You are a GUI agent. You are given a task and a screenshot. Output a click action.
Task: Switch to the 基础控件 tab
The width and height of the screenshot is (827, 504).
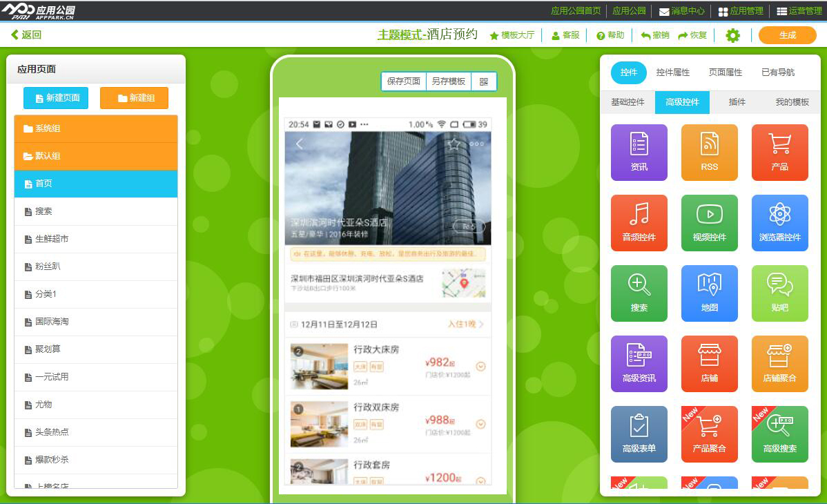point(627,102)
